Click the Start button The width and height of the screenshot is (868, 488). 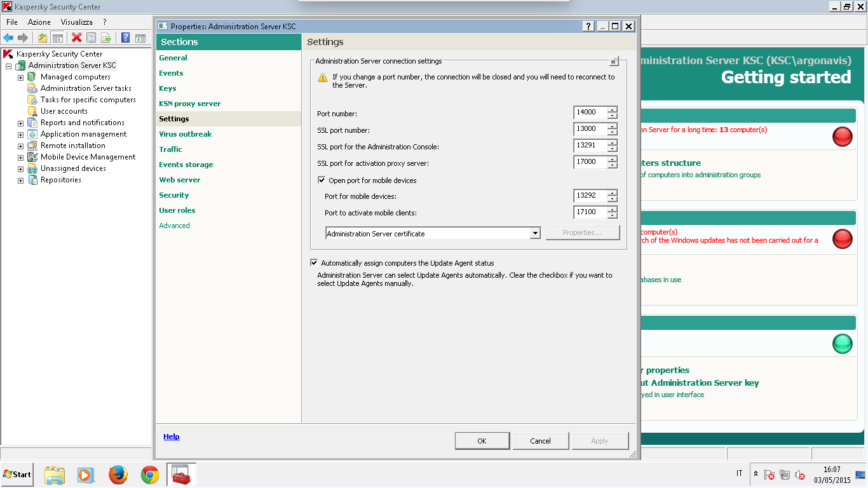(x=17, y=475)
